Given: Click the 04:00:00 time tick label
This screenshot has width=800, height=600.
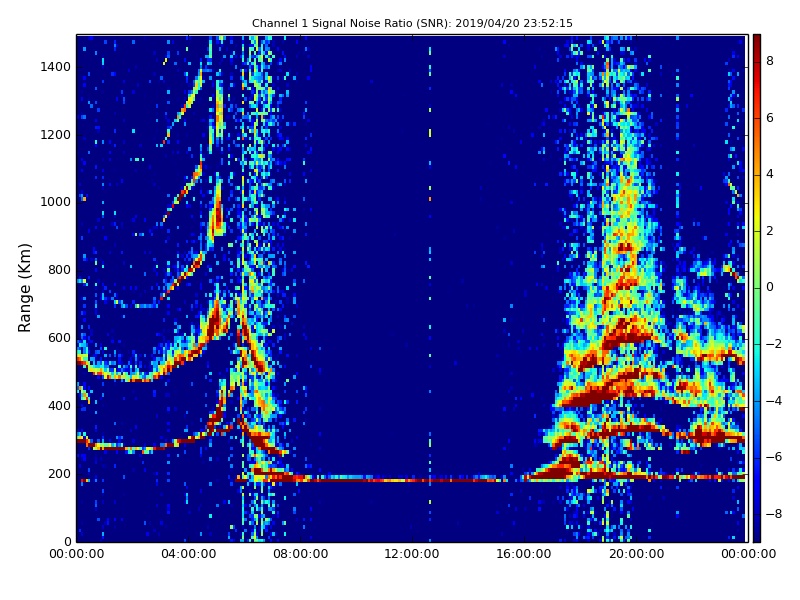Looking at the screenshot, I should point(189,554).
